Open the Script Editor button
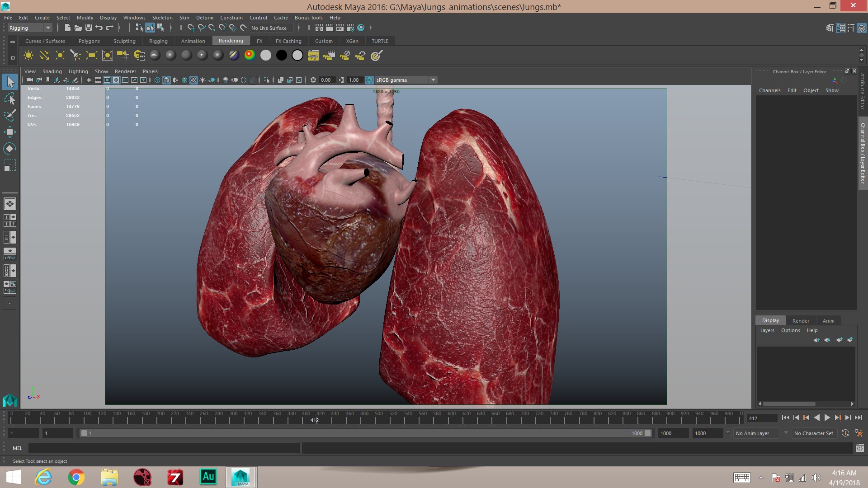Viewport: 868px width, 488px height. [860, 448]
